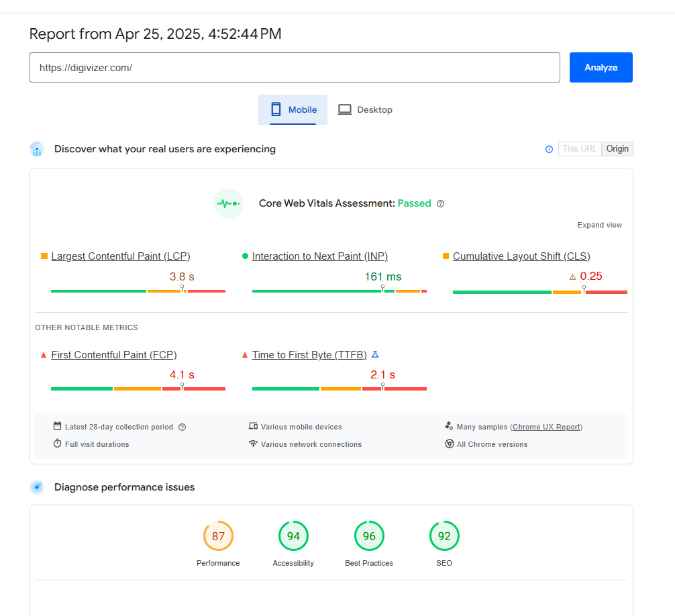Click the Diagnose performance issues section icon
This screenshot has width=675, height=616.
(37, 487)
